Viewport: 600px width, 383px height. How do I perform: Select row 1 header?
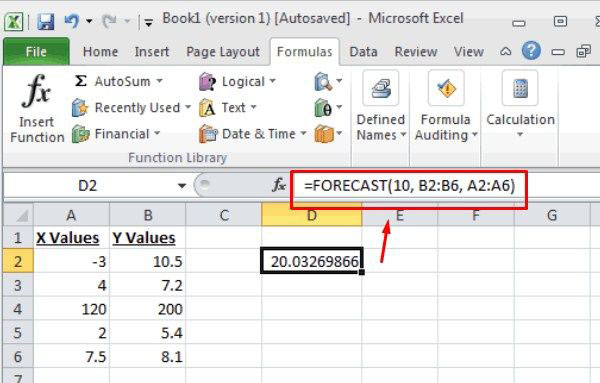(18, 238)
